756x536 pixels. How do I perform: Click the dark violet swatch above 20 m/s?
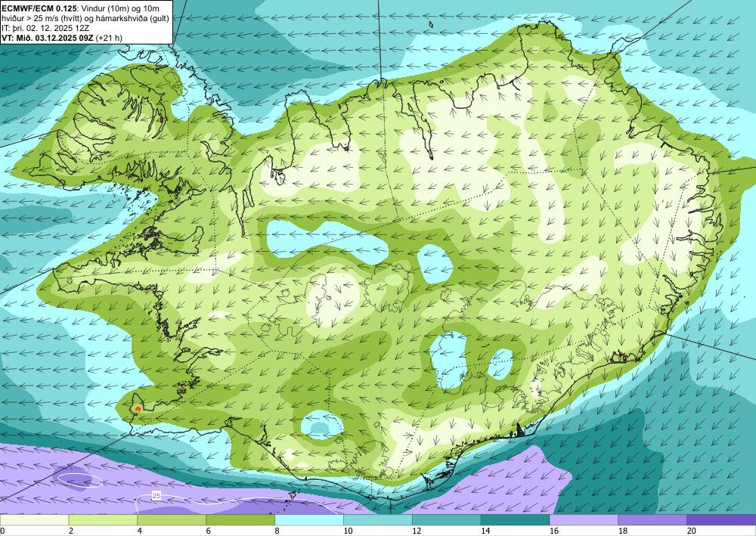[x=721, y=520]
